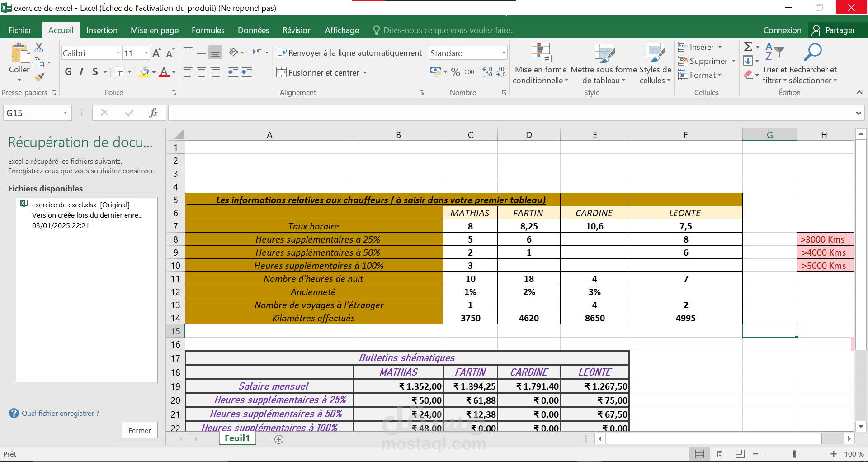The height and width of the screenshot is (462, 868).
Task: Apply red font color A
Action: (x=164, y=72)
